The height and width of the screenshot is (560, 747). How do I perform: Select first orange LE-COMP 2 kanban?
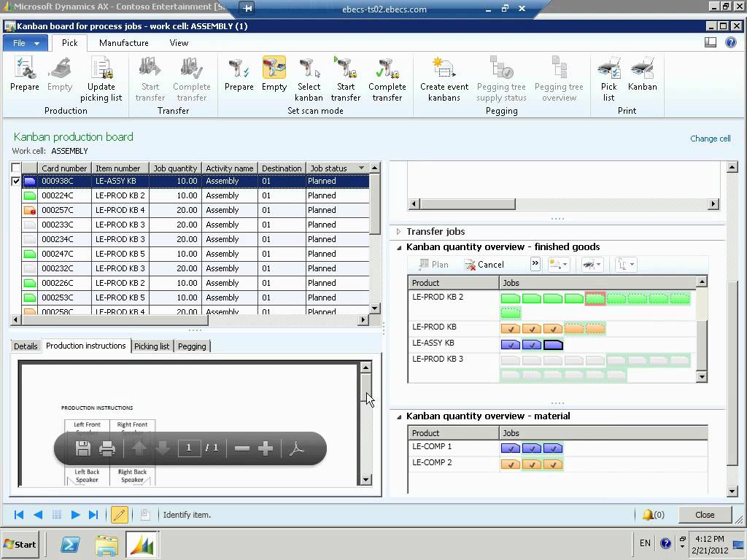(510, 464)
